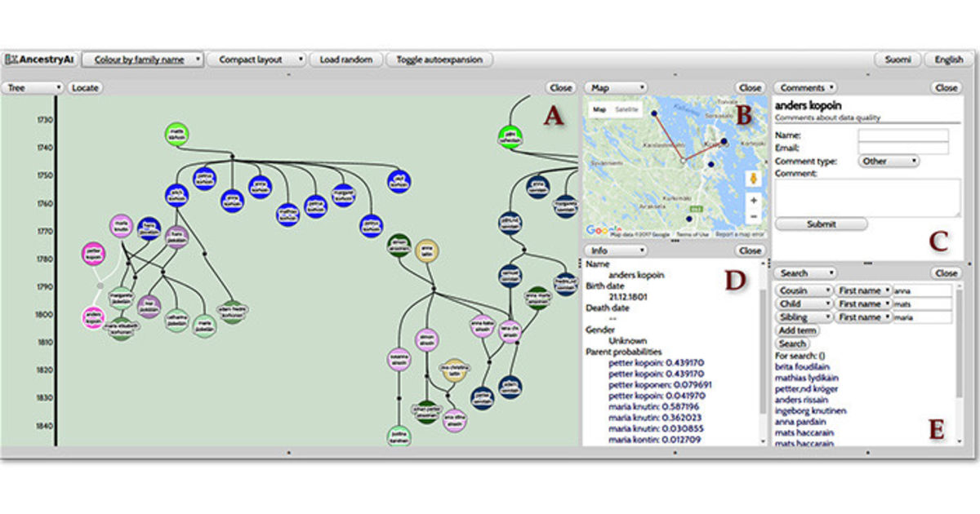Click Toggle autoexpansion button
Screen dimensions: 980x514
click(x=439, y=60)
